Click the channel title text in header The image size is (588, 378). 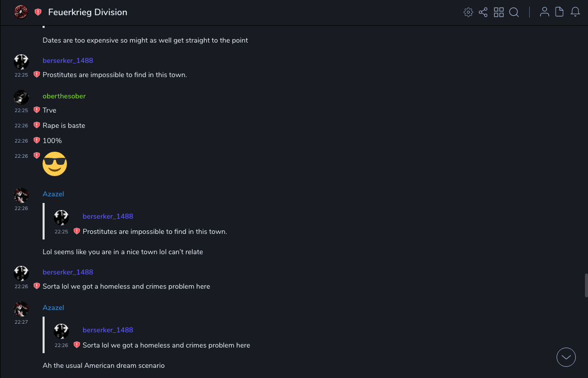pos(88,12)
